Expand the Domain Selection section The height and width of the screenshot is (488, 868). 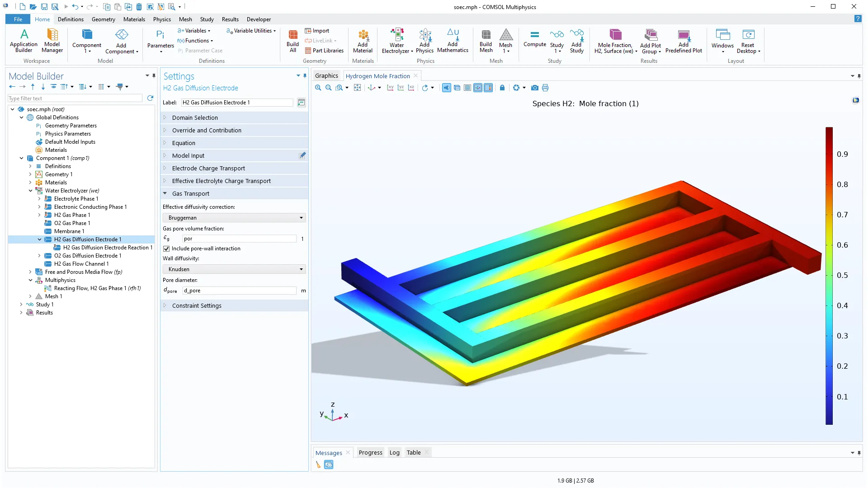click(x=195, y=117)
